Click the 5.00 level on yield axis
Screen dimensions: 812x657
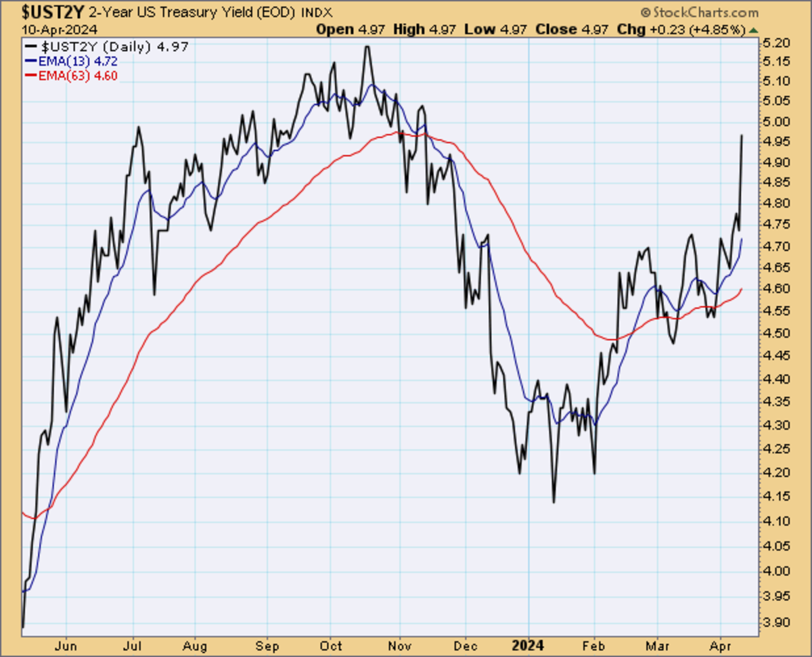click(x=776, y=122)
